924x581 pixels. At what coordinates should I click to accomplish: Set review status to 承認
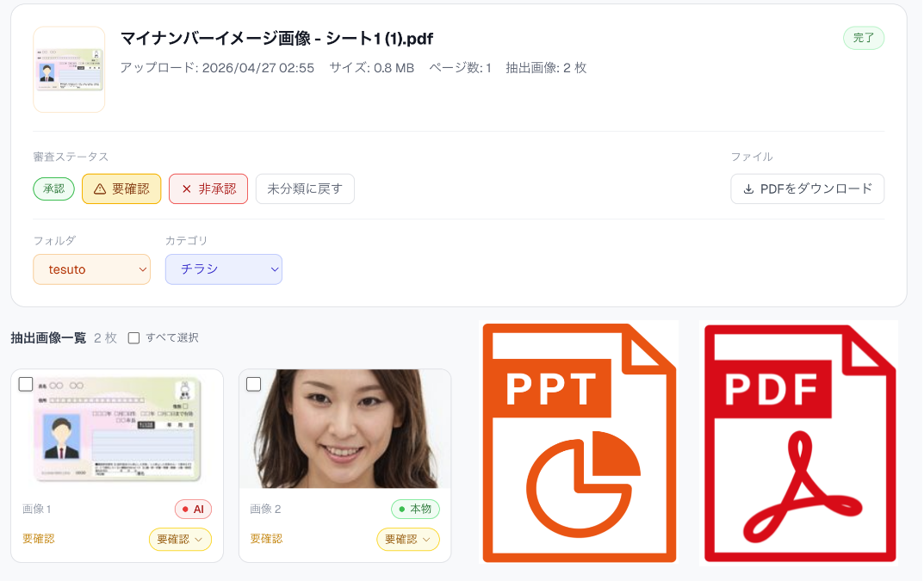tap(53, 189)
